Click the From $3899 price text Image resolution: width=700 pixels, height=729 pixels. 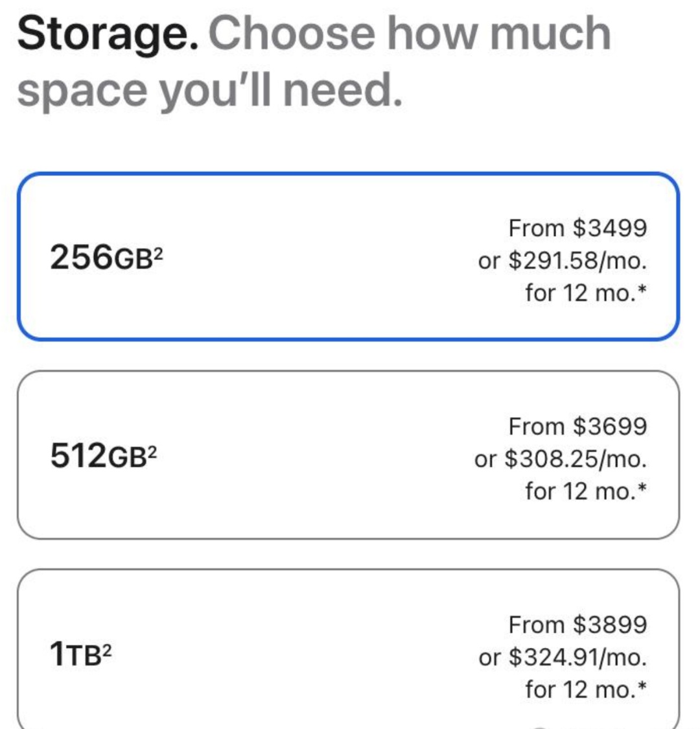tap(578, 625)
